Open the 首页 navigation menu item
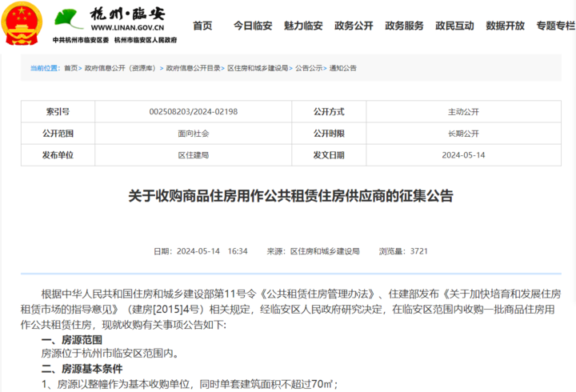576x392 pixels. tap(202, 26)
